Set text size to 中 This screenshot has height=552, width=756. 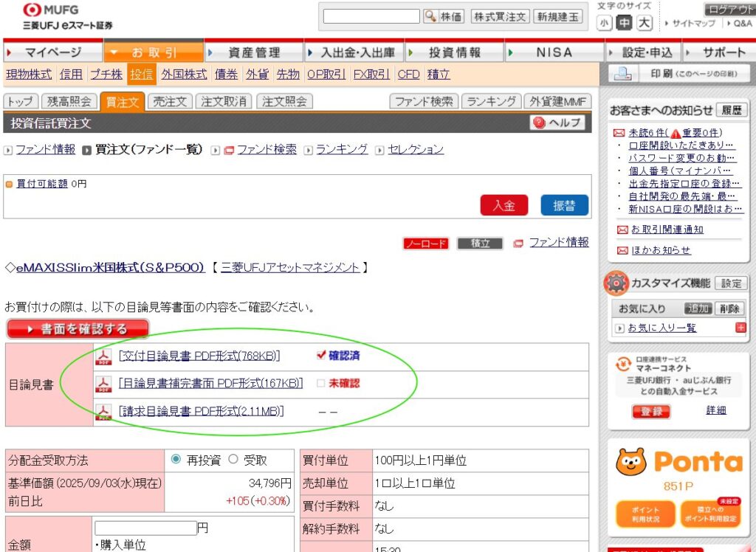pos(625,23)
